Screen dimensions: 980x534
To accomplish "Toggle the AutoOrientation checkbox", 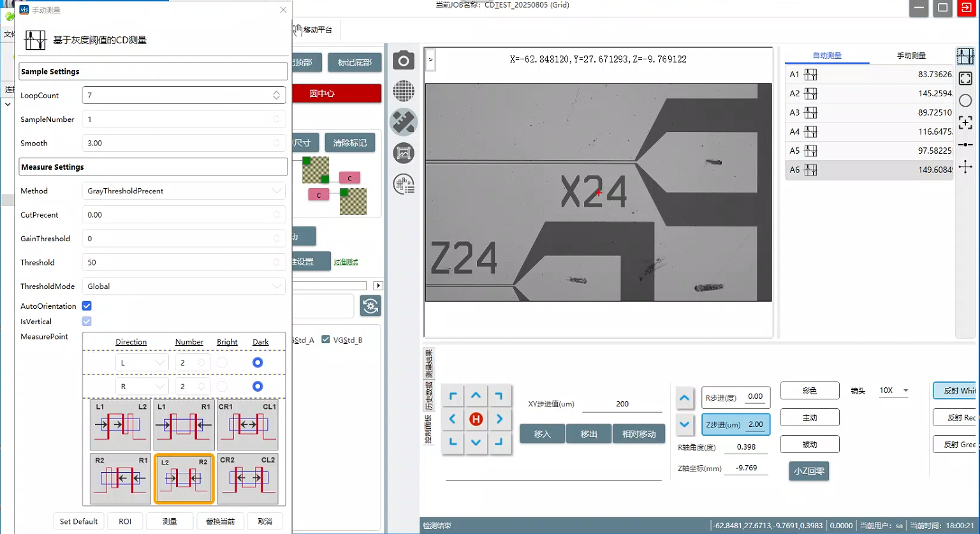I will pyautogui.click(x=87, y=306).
